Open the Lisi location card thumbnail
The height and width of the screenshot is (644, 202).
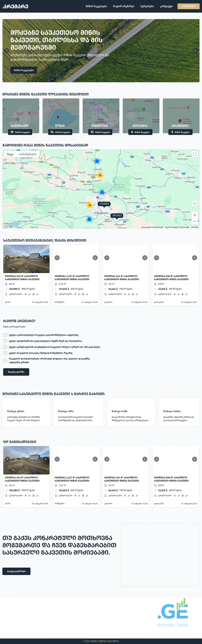[61, 116]
